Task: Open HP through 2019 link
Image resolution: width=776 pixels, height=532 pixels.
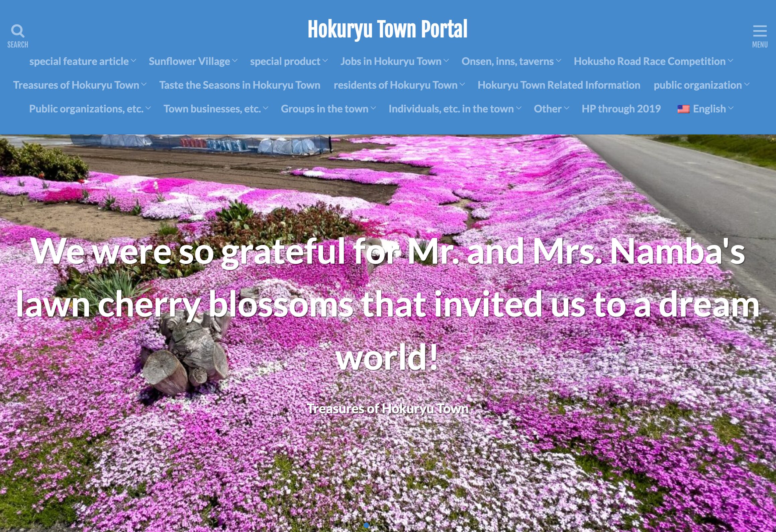Action: [621, 109]
